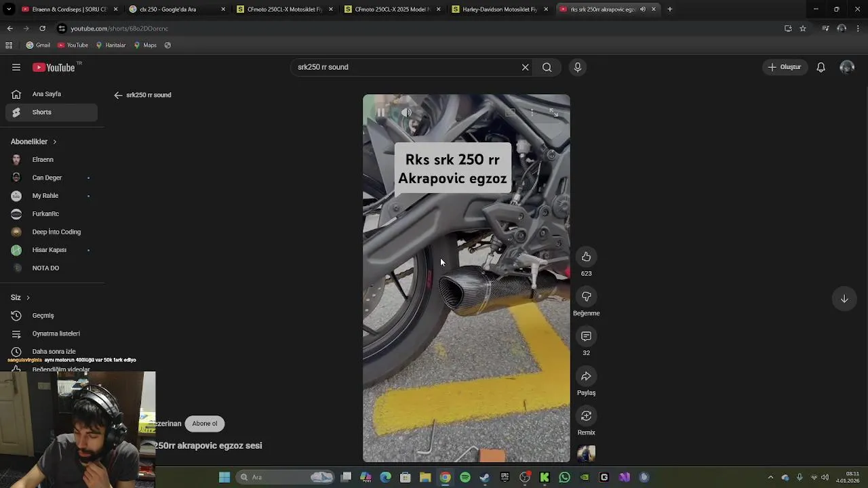The height and width of the screenshot is (488, 868).
Task: Go back to srk250 rr sound results
Action: click(118, 95)
